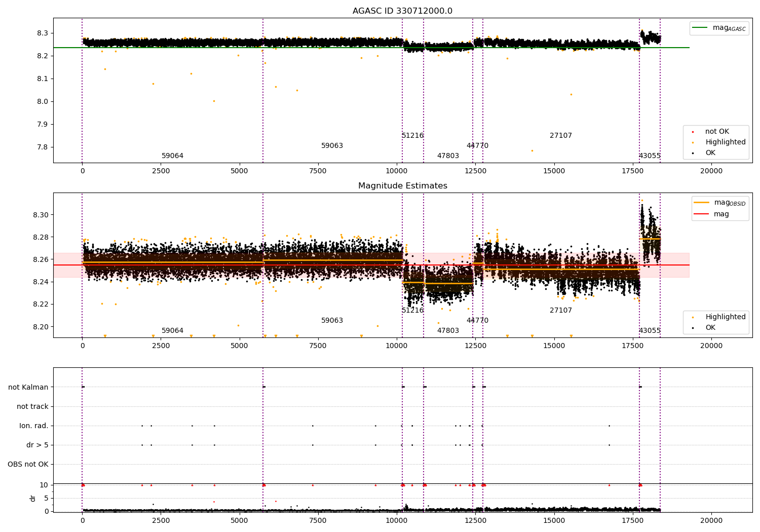
Task: Click the 'not track' axis label
Action: (32, 407)
